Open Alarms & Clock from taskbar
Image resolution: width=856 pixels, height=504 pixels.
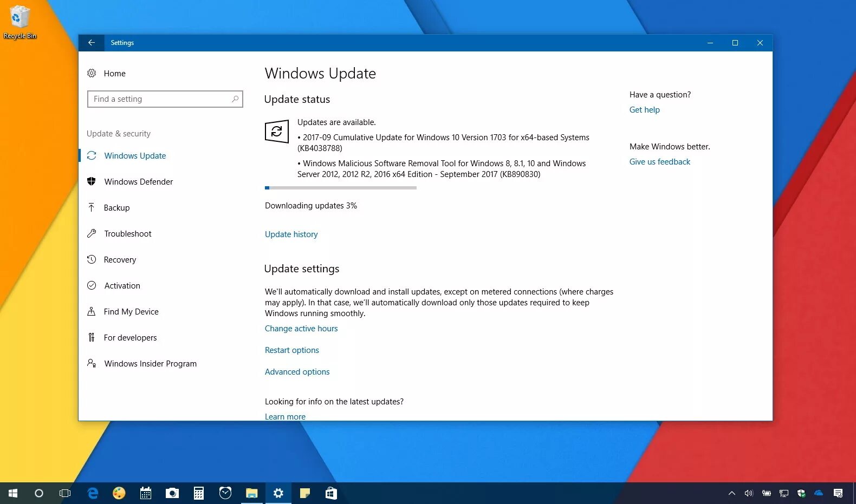[x=225, y=493]
